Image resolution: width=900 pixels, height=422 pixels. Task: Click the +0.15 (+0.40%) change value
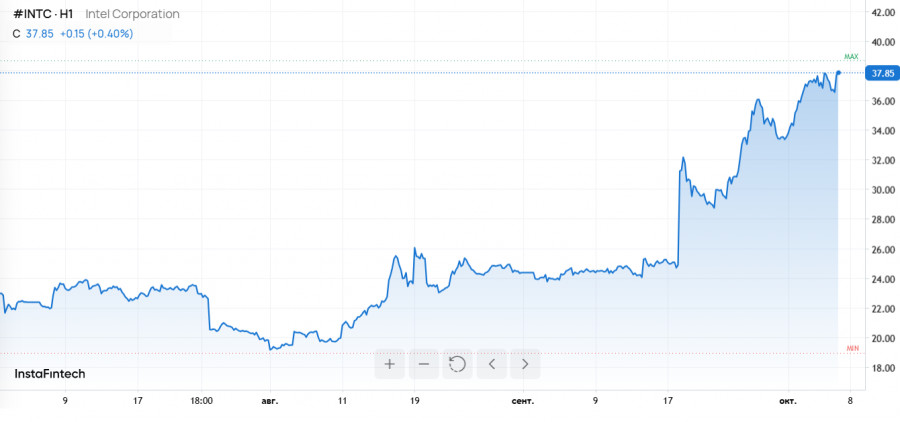click(x=96, y=34)
